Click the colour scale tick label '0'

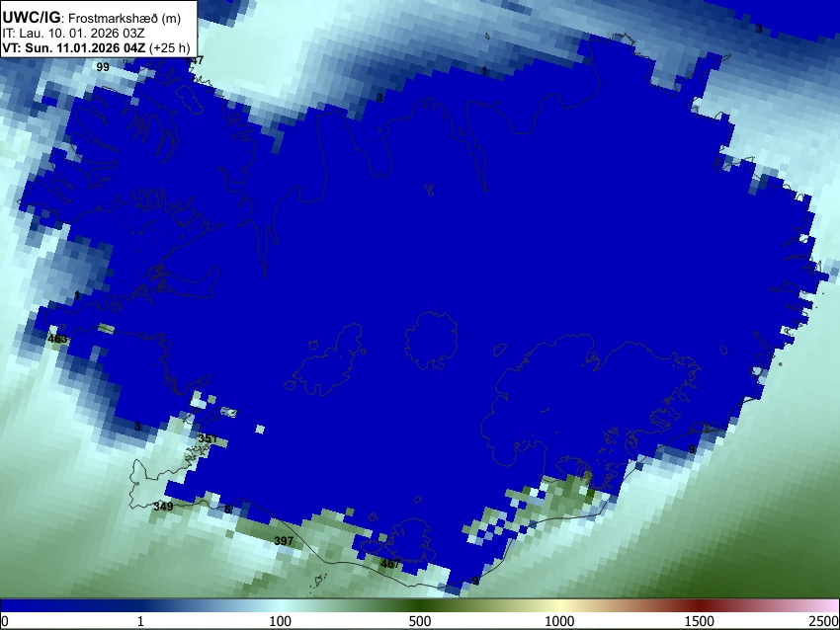(x=5, y=621)
